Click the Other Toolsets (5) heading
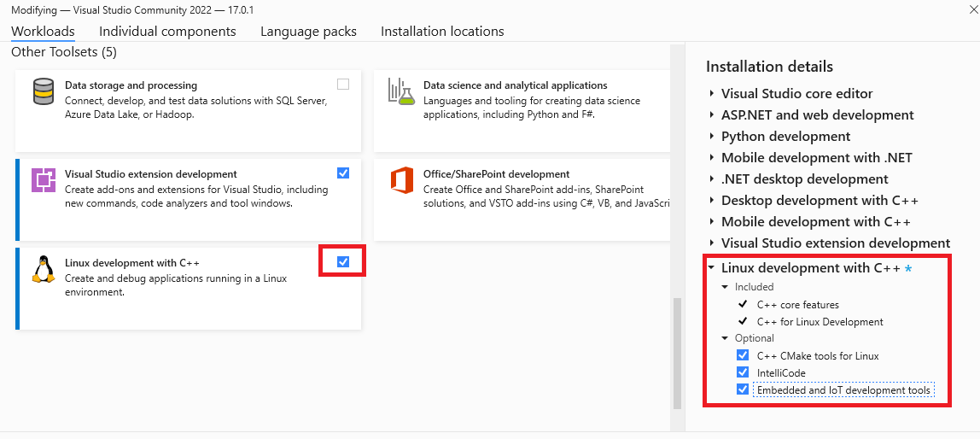This screenshot has height=439, width=980. coord(64,52)
